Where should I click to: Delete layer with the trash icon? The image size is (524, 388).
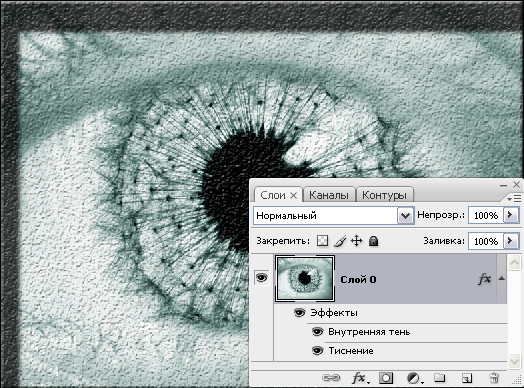tap(494, 378)
